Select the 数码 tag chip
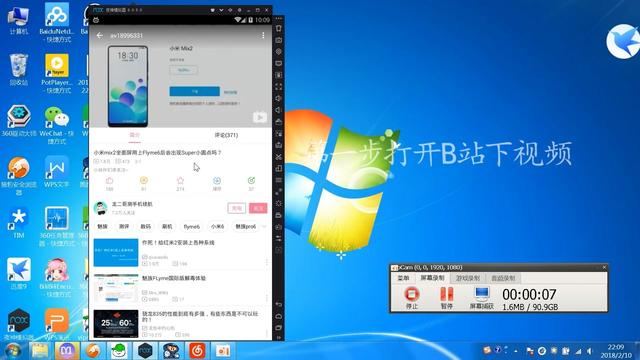This screenshot has width=640, height=360. [x=146, y=227]
